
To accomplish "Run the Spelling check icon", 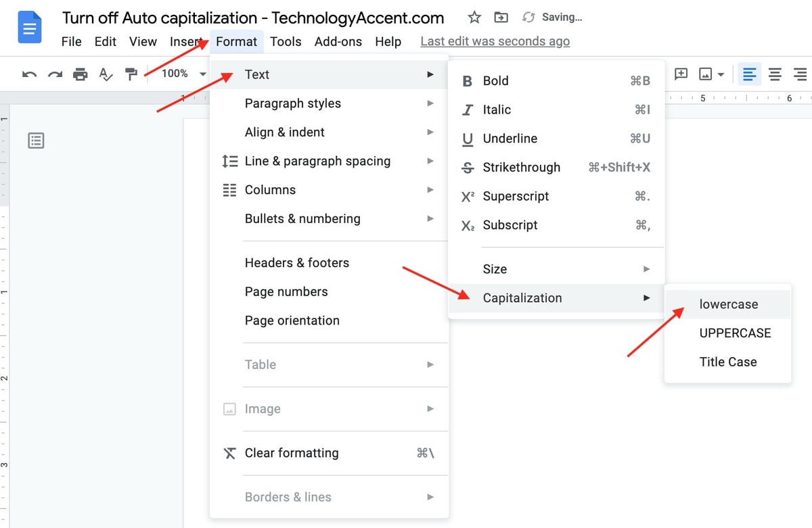I will [106, 74].
